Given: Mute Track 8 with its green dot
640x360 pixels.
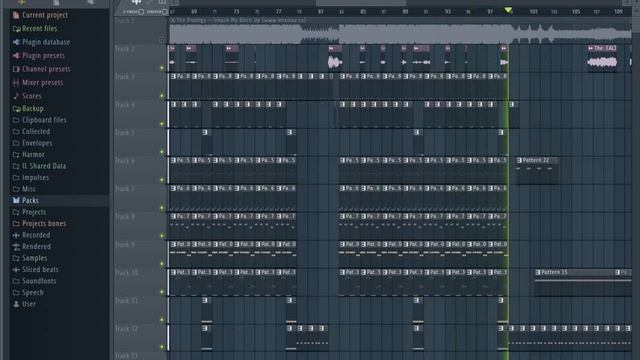Looking at the screenshot, I should pyautogui.click(x=162, y=236).
